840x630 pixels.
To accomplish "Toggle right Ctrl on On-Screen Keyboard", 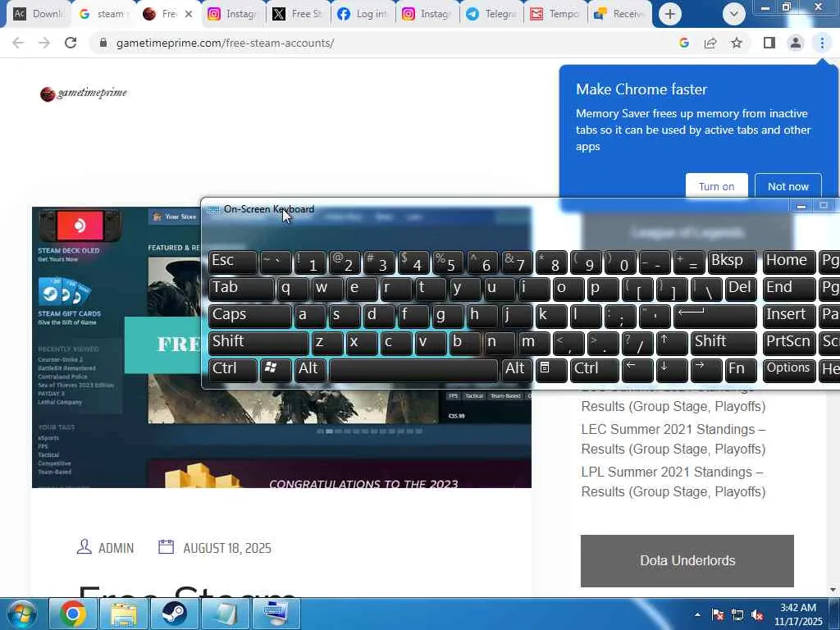I will pos(594,370).
